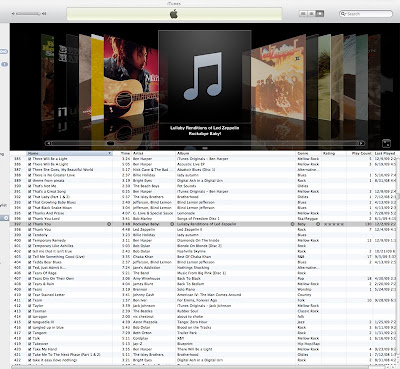Select artist cell Bob Marley

click(142, 219)
